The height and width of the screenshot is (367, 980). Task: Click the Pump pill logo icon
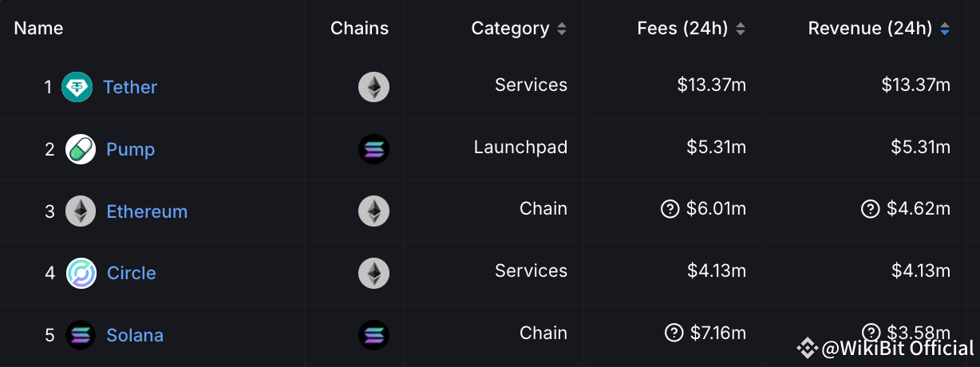pos(81,149)
